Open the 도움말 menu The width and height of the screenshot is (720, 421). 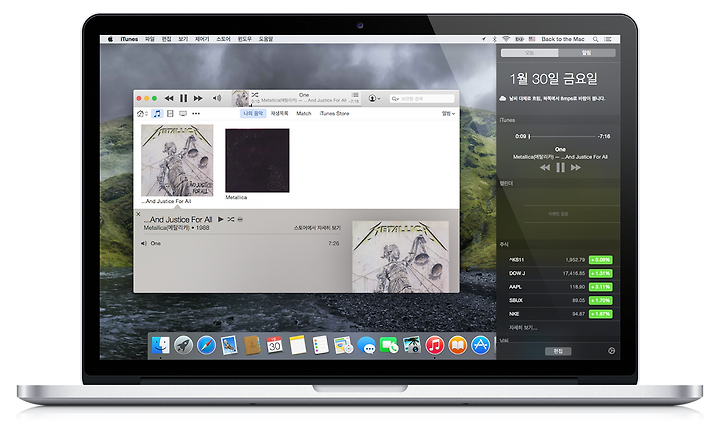[x=266, y=39]
